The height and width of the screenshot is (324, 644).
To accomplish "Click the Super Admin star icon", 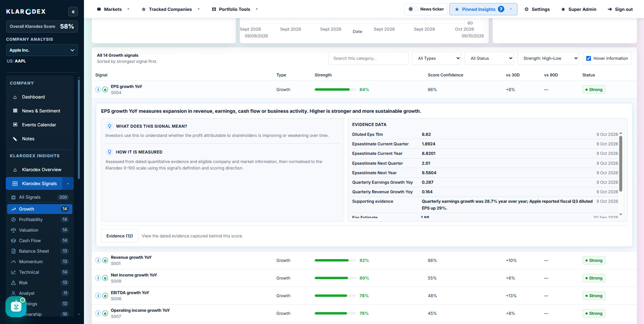I will [563, 9].
